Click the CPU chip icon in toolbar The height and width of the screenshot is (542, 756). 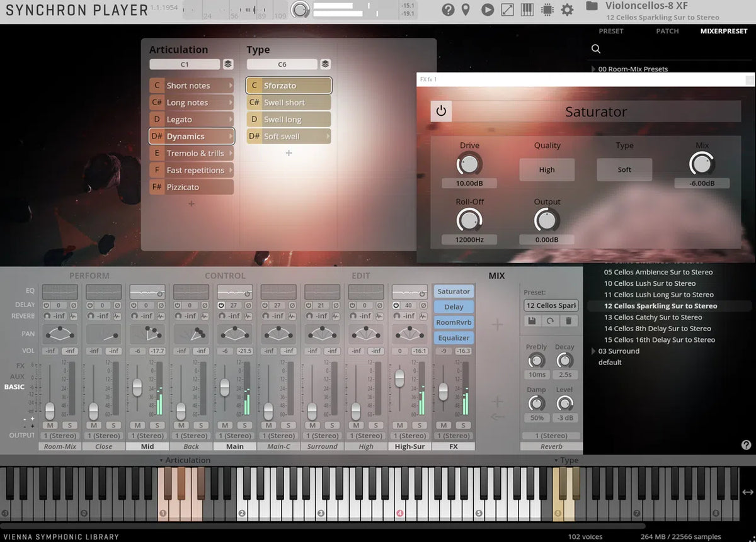[547, 9]
